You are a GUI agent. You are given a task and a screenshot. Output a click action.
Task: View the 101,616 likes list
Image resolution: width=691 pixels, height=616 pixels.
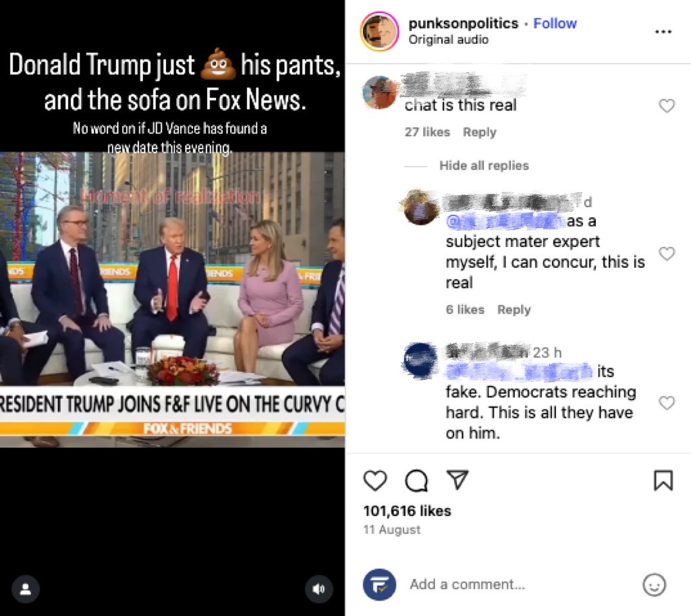pos(407,511)
